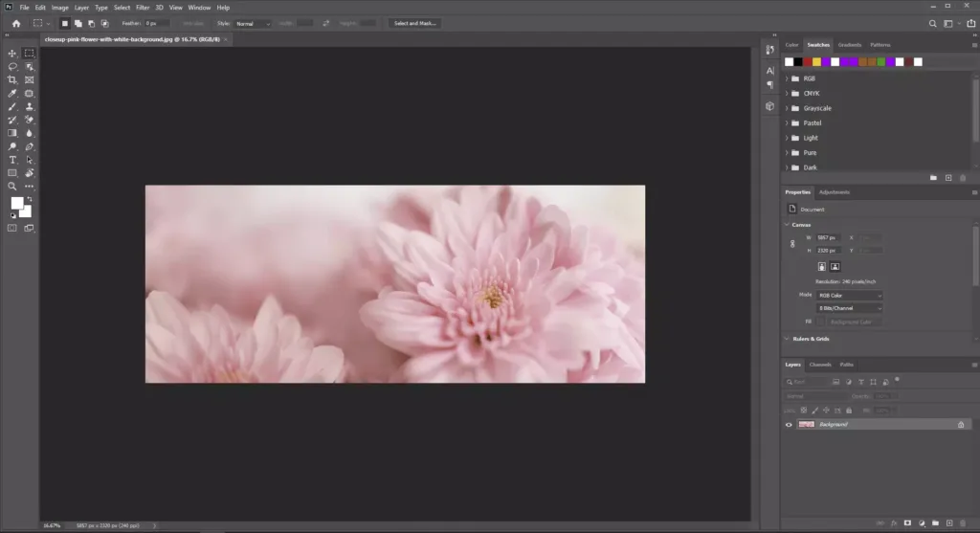Click the Select and Mask button
980x533 pixels.
pos(415,23)
